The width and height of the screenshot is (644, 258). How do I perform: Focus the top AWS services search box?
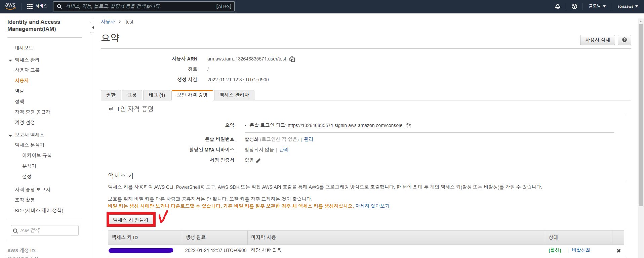144,6
